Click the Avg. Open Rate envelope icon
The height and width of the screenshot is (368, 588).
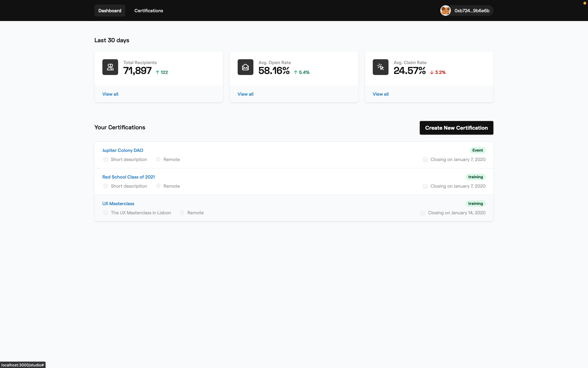[x=245, y=67]
